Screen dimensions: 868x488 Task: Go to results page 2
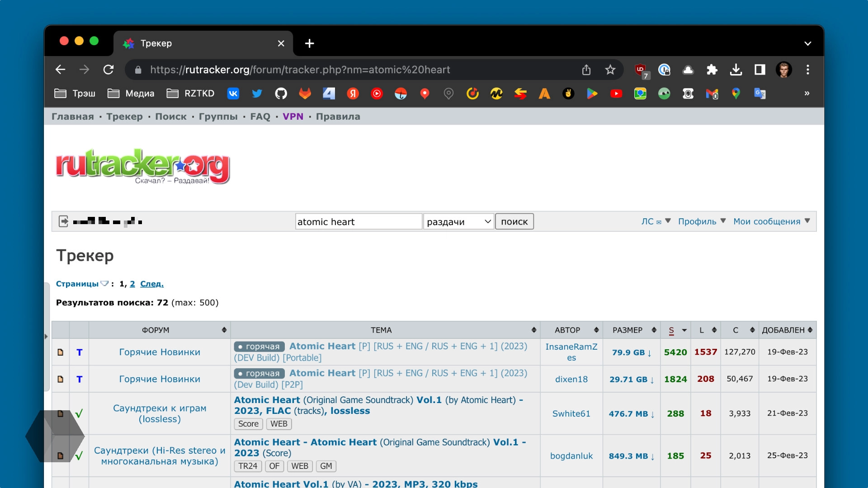coord(132,284)
